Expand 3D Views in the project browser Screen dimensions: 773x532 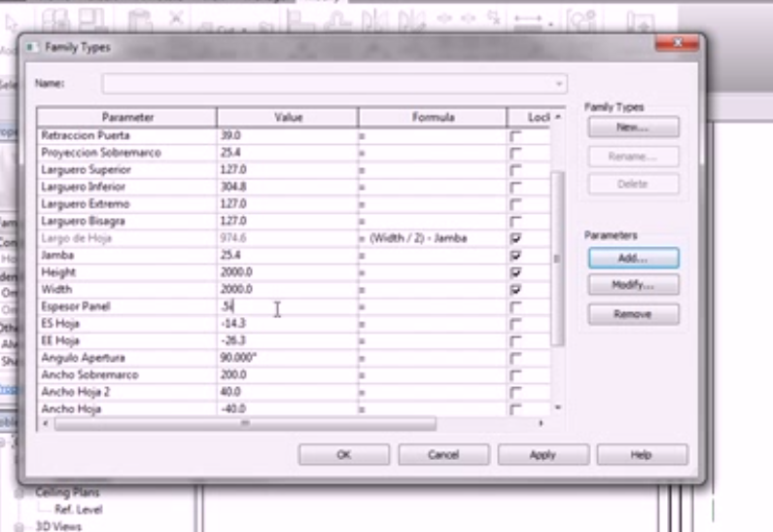coord(19,526)
